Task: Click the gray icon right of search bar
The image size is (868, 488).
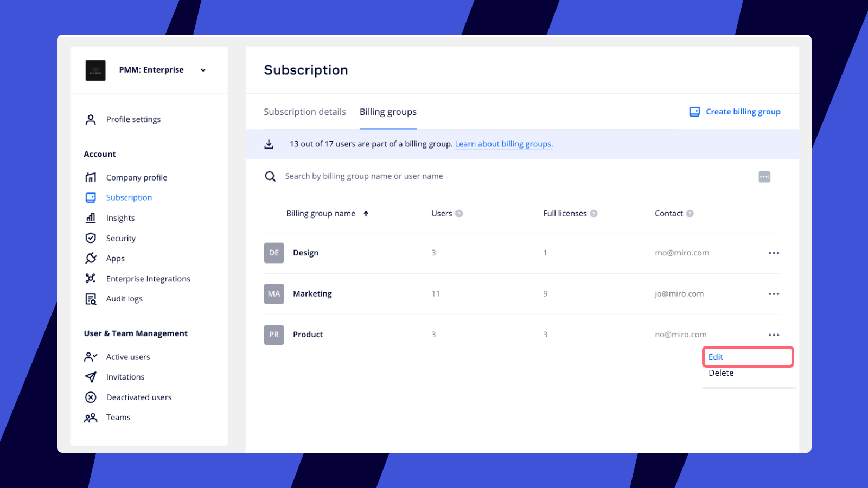Action: [x=764, y=177]
